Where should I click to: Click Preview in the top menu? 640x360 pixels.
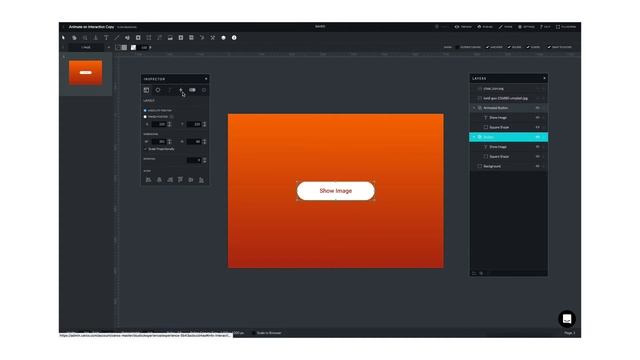[x=463, y=27]
